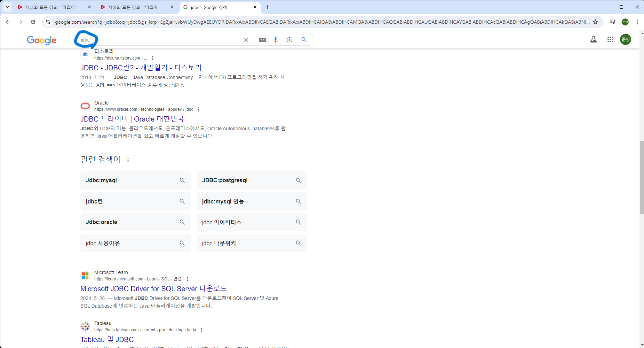Click the scrollbar down arrow
Screen dimensions: 644x348
[x=642, y=345]
